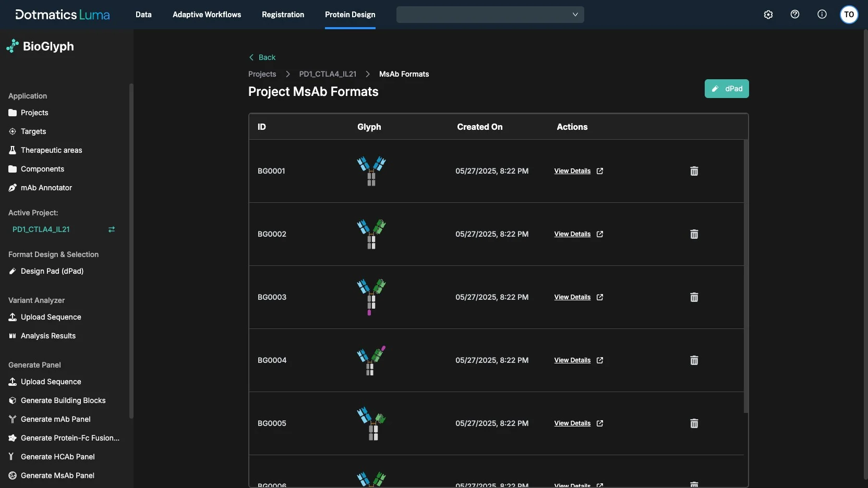Open the settings gear icon
Image resolution: width=868 pixels, height=488 pixels.
pyautogui.click(x=768, y=15)
